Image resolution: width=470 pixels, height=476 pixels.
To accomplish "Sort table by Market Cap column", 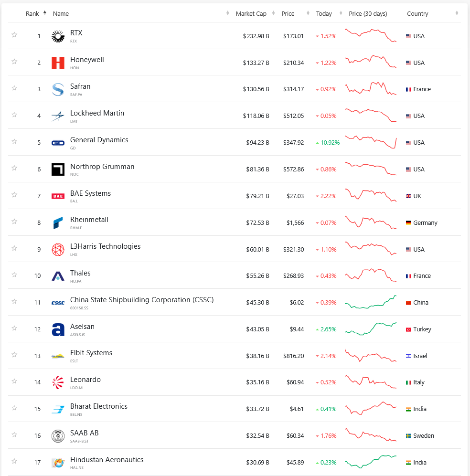I will coord(251,14).
